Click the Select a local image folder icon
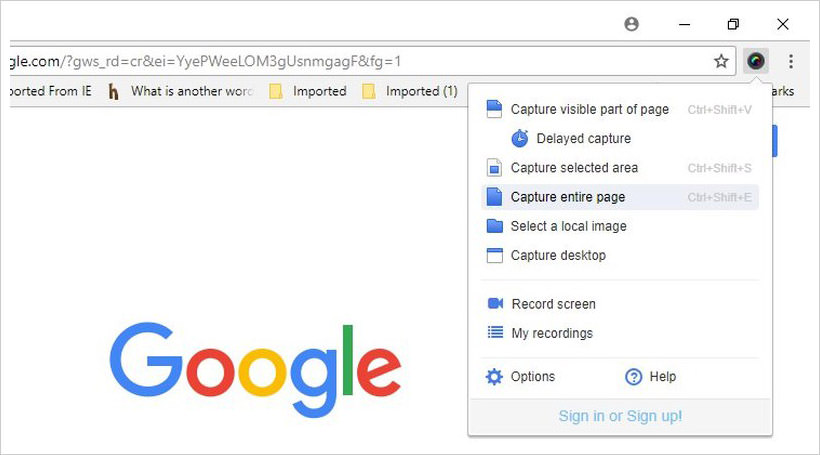 click(494, 226)
